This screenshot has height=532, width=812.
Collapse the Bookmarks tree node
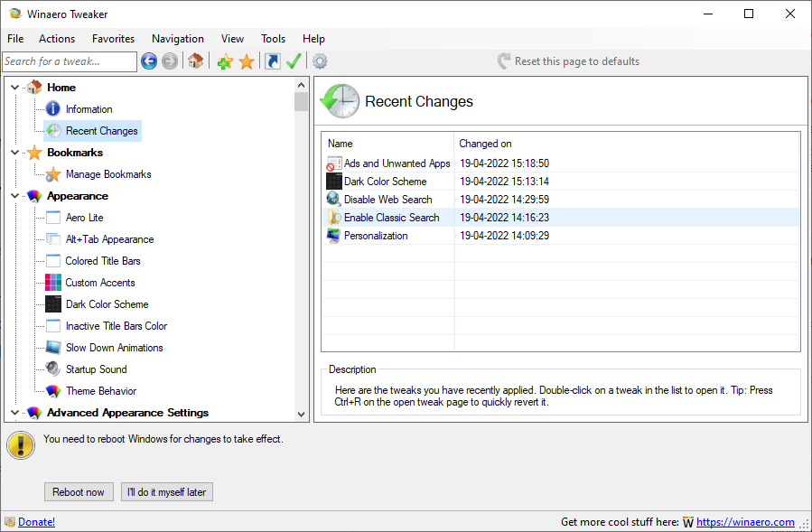click(x=15, y=153)
